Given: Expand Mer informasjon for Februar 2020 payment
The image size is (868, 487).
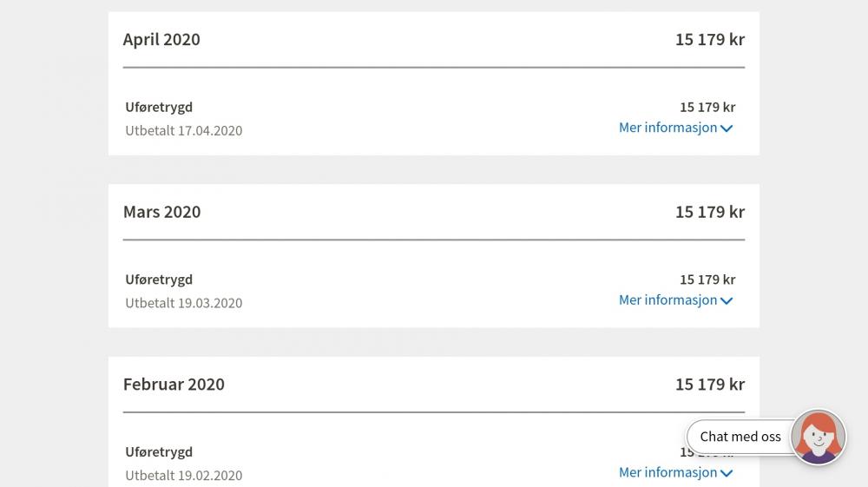Looking at the screenshot, I should click(x=675, y=472).
